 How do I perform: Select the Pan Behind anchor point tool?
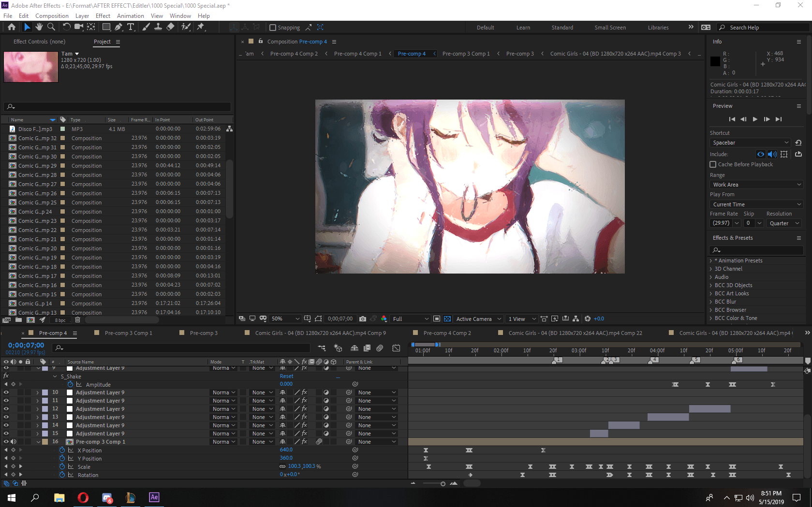point(91,27)
